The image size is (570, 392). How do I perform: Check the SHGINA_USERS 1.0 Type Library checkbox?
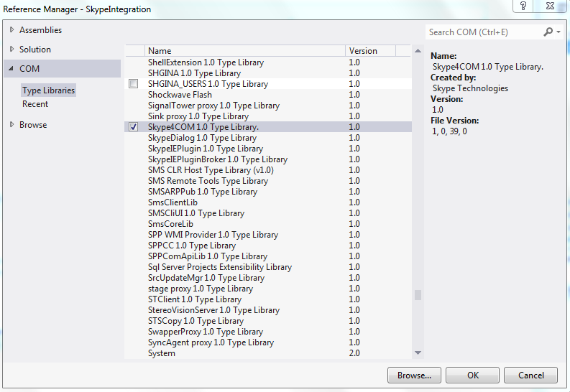point(134,84)
